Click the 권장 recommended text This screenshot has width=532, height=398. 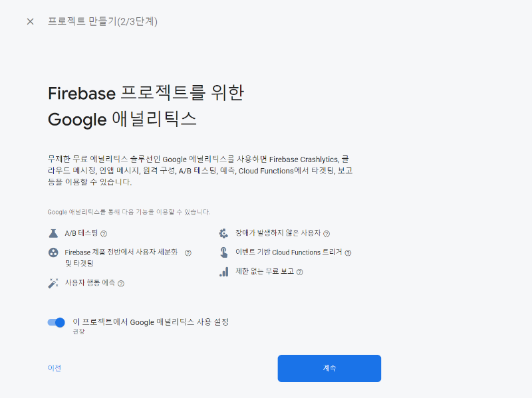78,332
